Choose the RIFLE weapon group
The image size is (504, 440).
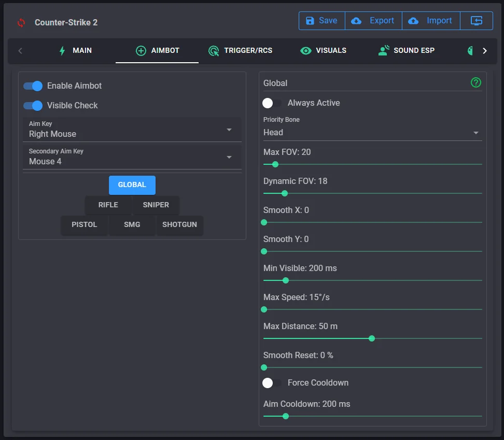pos(108,205)
